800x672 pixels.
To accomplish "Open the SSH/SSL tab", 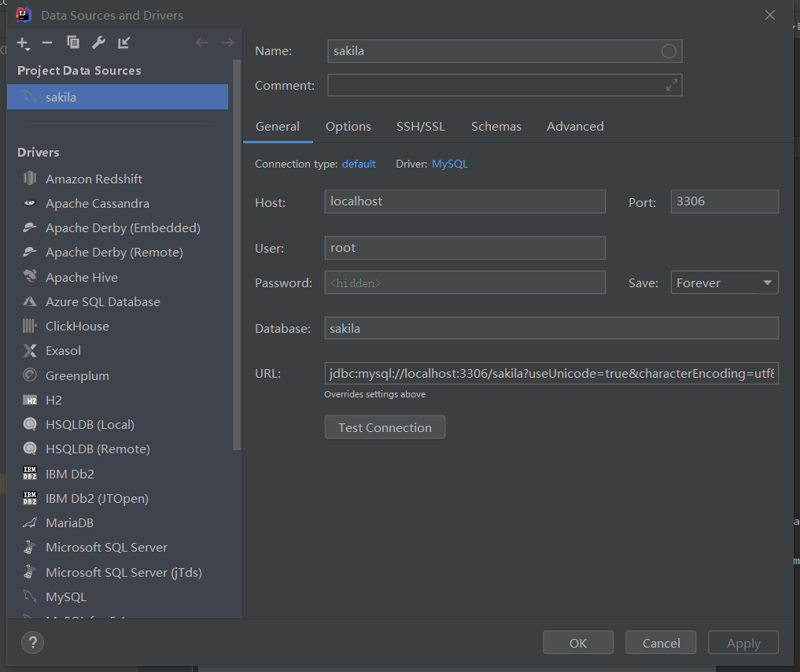I will pos(421,127).
